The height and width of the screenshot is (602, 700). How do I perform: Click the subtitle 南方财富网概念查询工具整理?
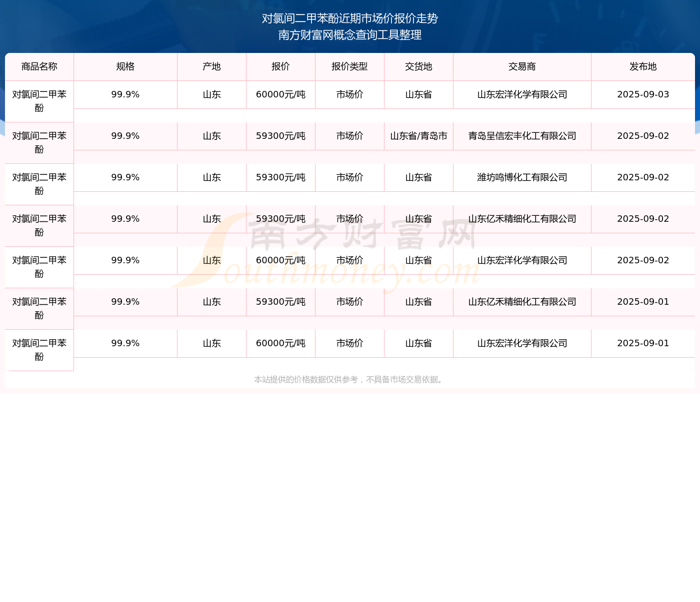[350, 35]
